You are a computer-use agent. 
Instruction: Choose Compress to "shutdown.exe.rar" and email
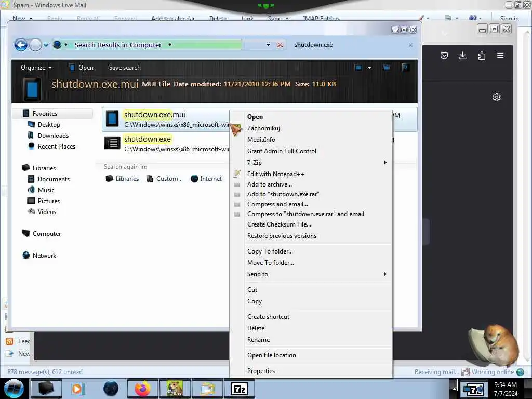[x=311, y=214]
